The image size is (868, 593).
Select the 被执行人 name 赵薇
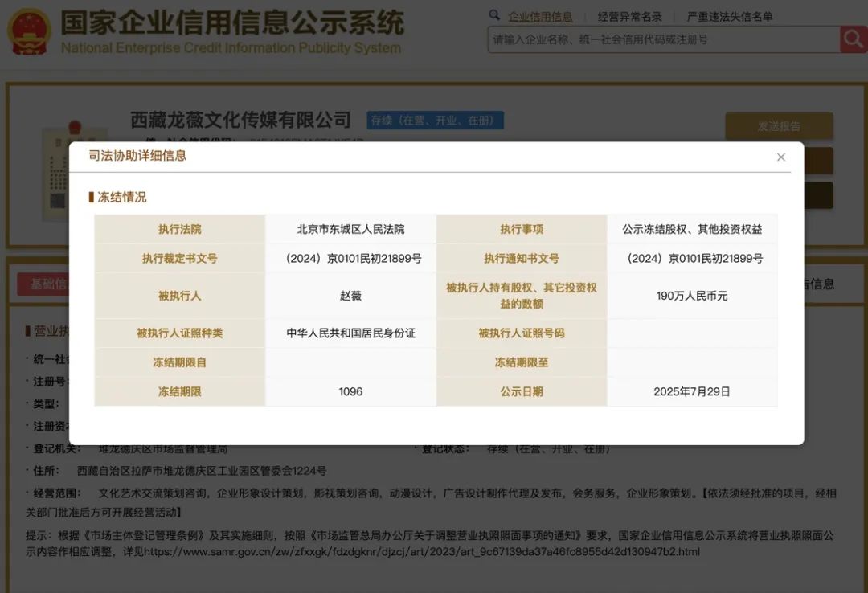(350, 295)
